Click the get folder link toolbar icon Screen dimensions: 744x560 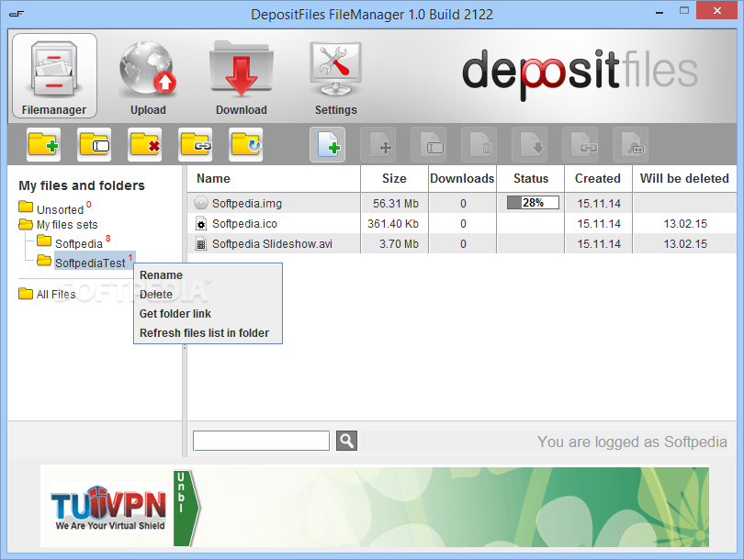(195, 144)
